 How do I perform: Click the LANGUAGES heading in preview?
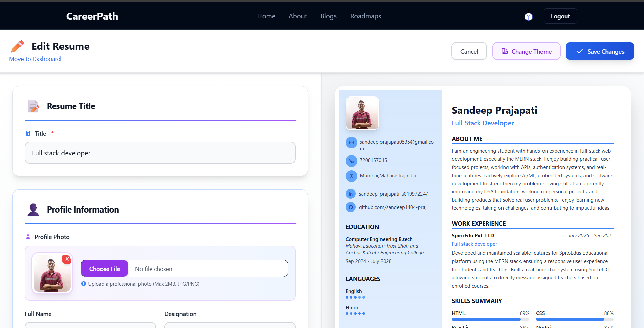point(363,279)
